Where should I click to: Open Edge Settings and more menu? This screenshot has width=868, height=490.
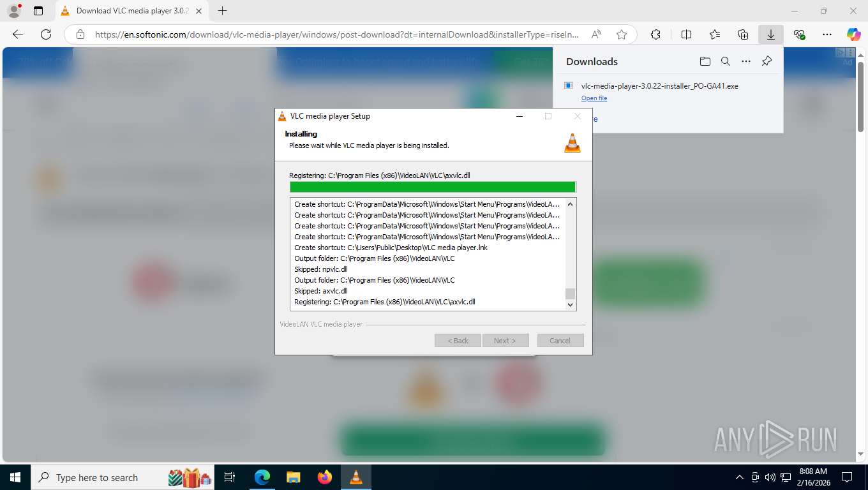click(827, 34)
